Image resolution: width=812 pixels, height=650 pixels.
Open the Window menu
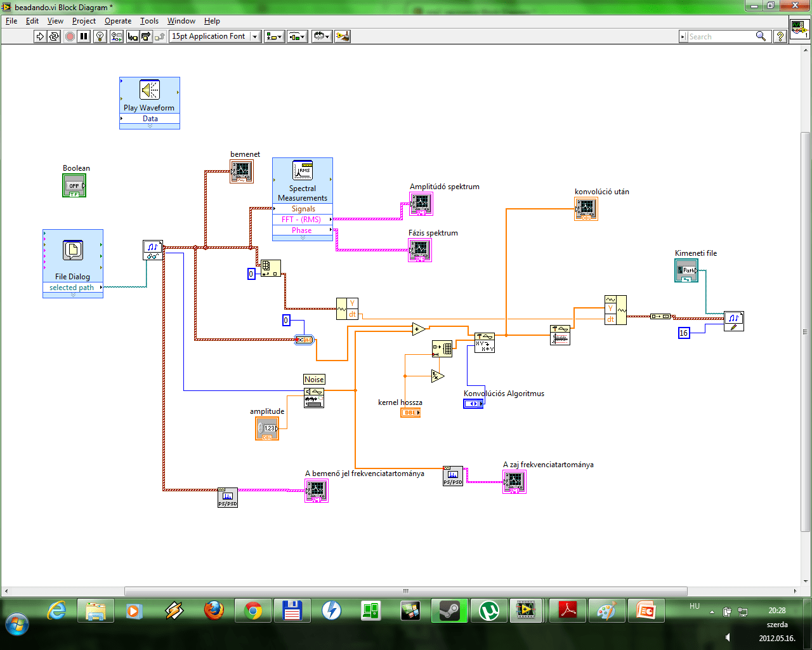(181, 21)
